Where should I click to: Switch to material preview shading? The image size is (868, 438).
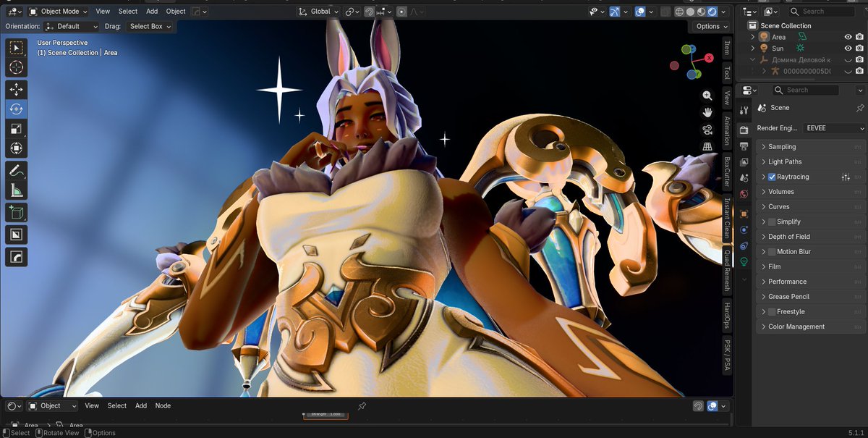(x=701, y=12)
